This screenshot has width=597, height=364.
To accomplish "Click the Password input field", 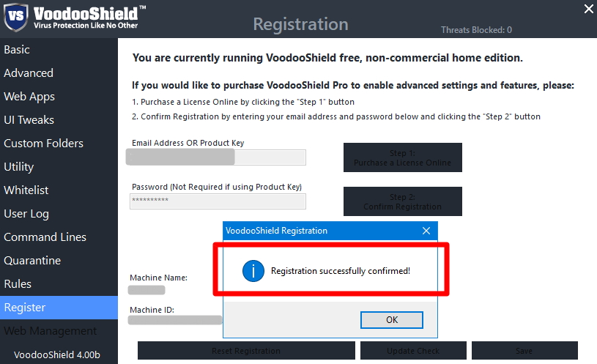I will coord(218,201).
